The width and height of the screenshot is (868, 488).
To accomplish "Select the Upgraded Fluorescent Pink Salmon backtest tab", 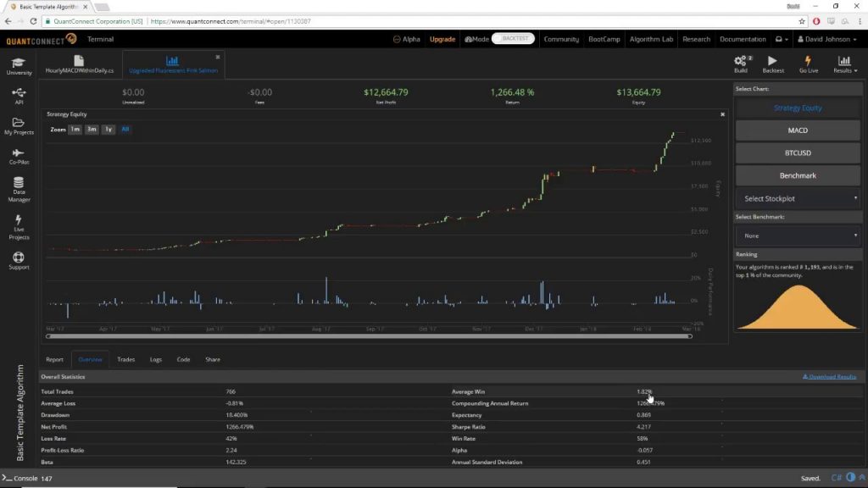I will (x=173, y=64).
